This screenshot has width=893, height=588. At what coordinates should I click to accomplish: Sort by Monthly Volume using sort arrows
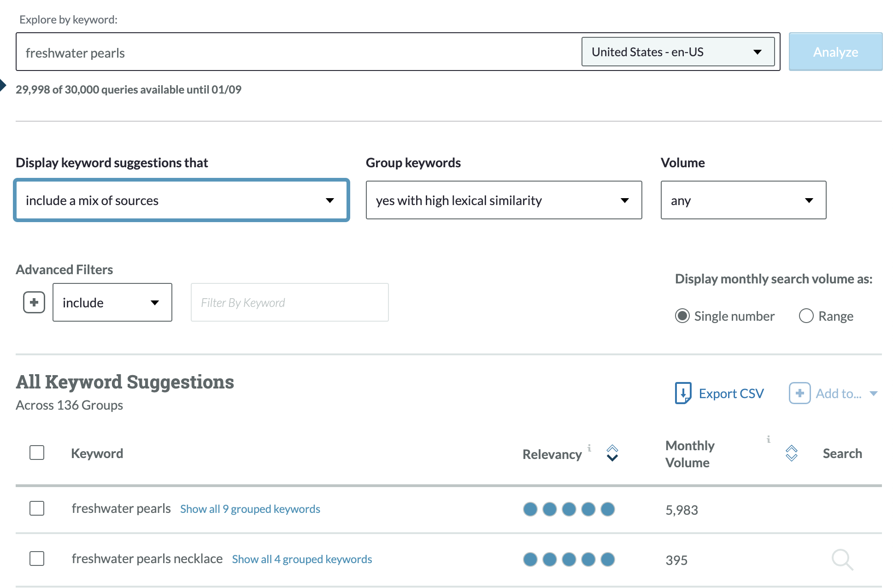pos(791,453)
